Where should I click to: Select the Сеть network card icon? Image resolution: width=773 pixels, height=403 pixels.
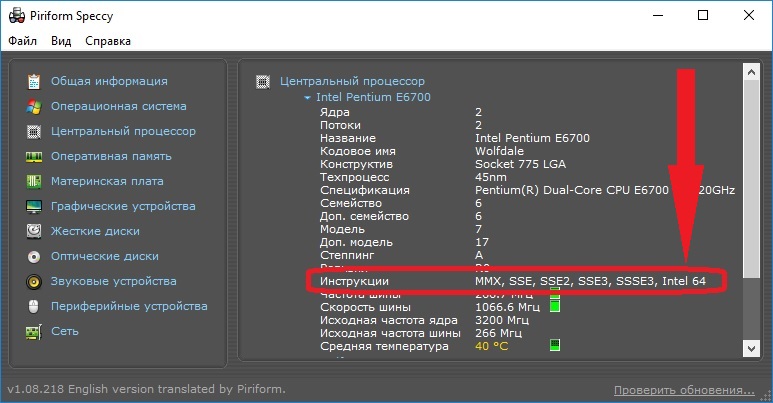[34, 332]
